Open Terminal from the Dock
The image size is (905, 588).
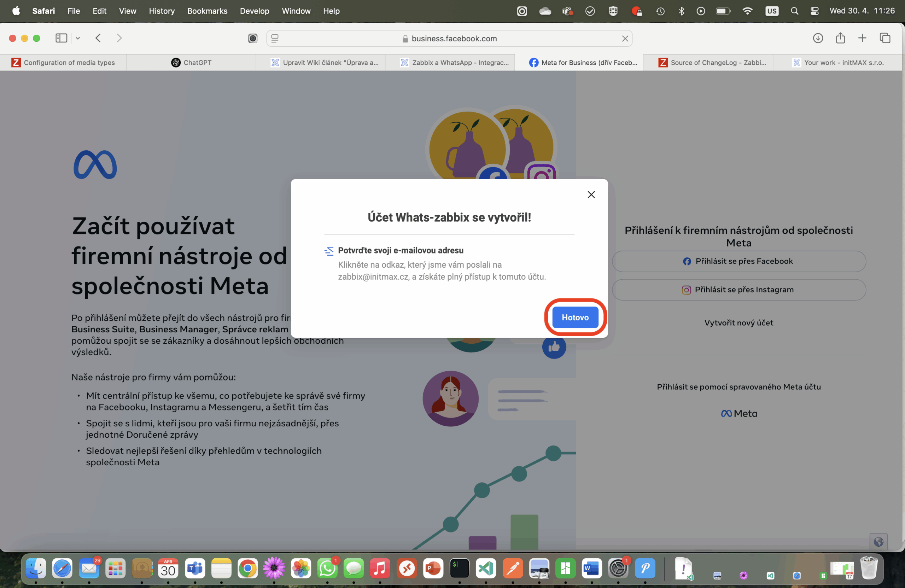[459, 568]
